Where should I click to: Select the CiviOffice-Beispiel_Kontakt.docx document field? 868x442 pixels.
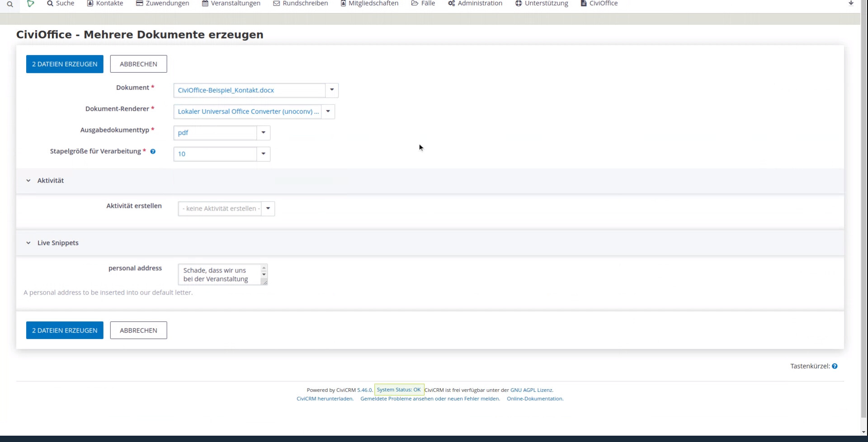[250, 90]
